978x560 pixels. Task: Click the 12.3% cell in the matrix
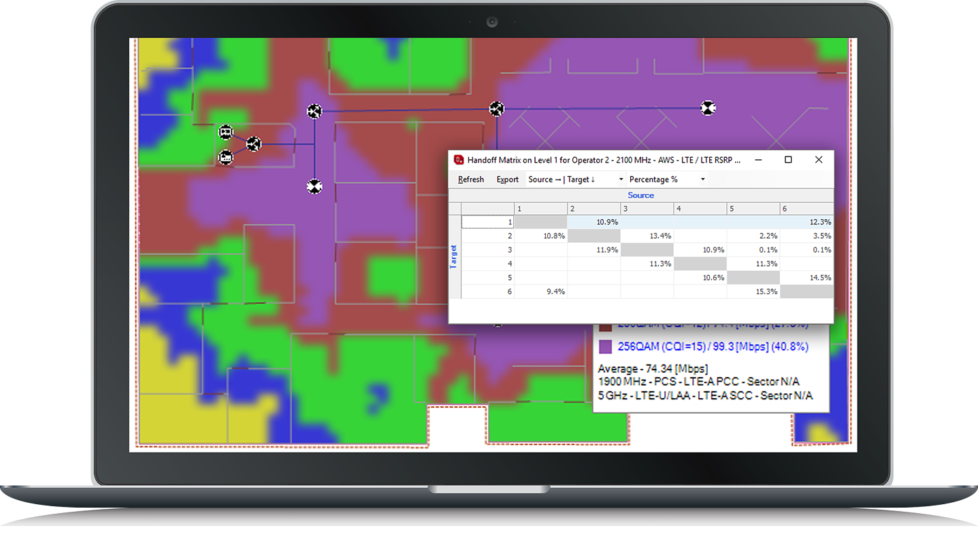806,222
